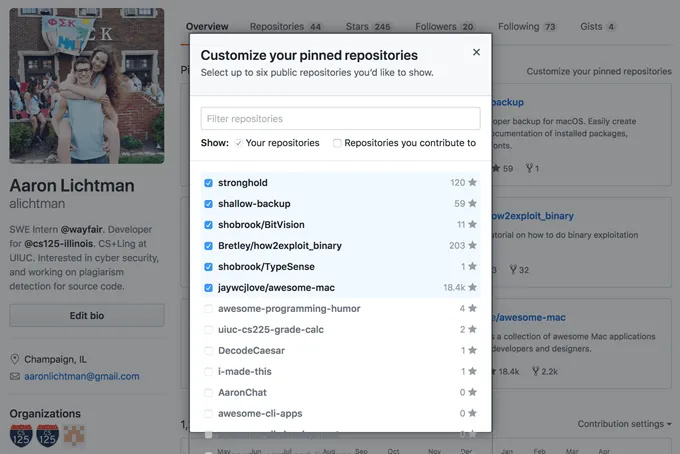Click star icon beside Bretley/how2exploit_binary
680x454 pixels.
click(473, 246)
